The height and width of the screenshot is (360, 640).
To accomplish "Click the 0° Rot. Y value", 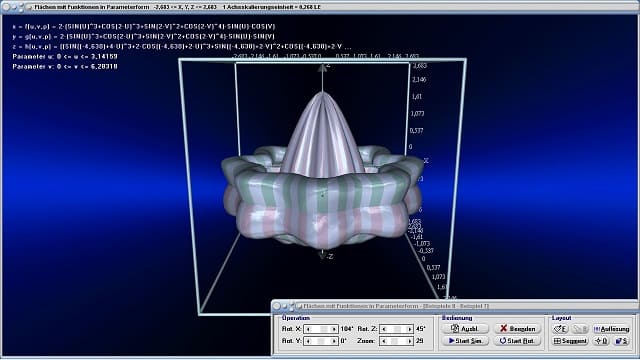I will 344,341.
